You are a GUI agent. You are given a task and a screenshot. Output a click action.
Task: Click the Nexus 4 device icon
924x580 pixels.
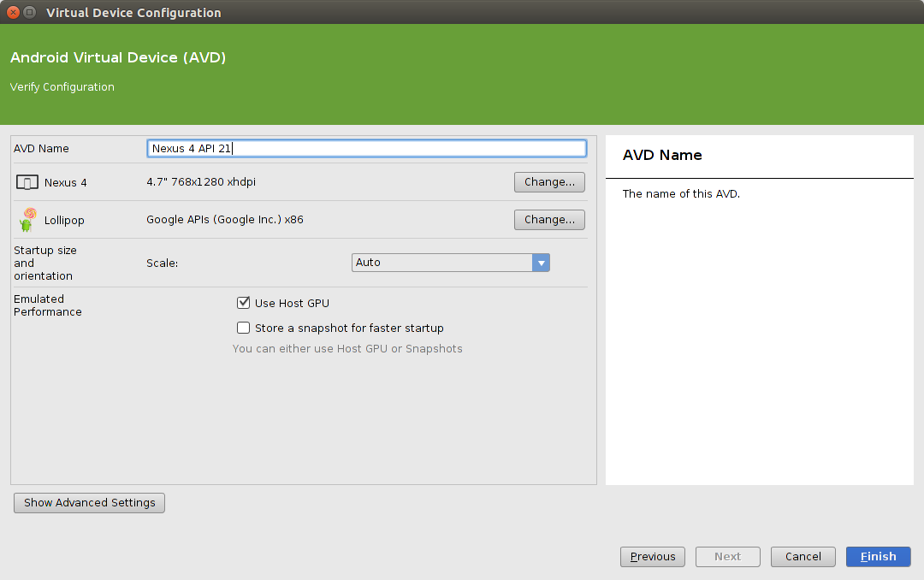pyautogui.click(x=27, y=183)
